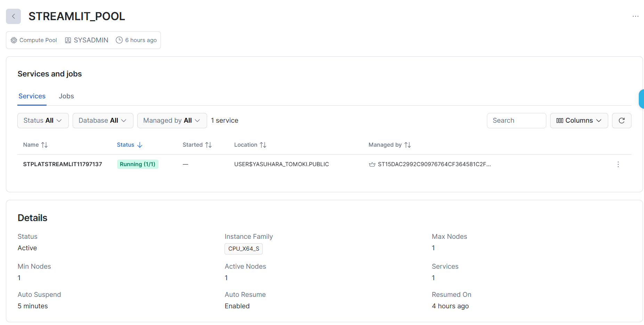The height and width of the screenshot is (325, 644).
Task: Open the STPLATSTREAMLIT11797137 service
Action: click(63, 164)
